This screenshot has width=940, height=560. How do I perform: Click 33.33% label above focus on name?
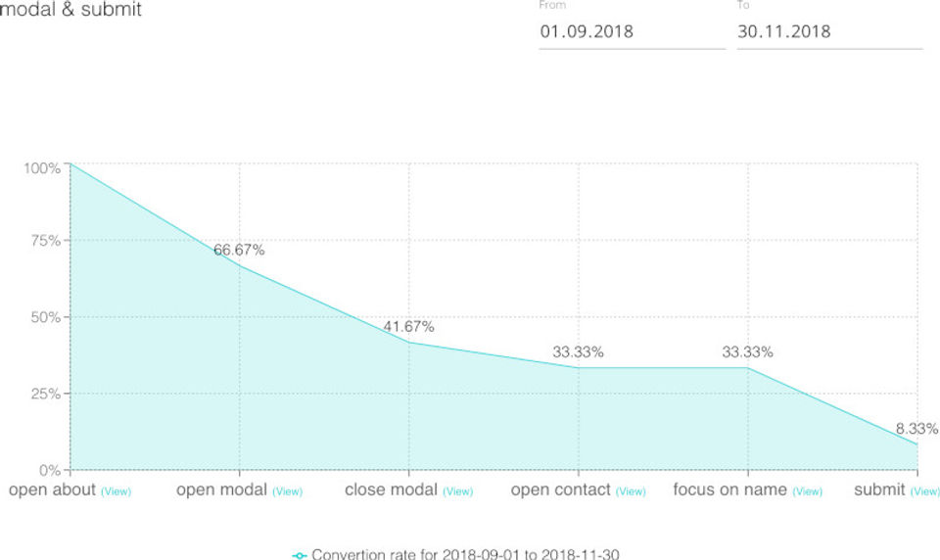tap(747, 352)
